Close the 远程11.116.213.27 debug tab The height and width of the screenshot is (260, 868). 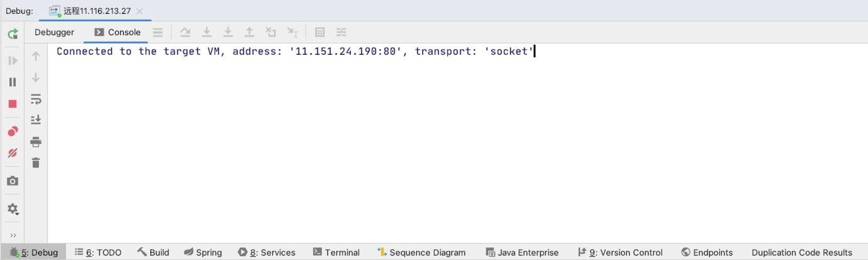tap(139, 11)
